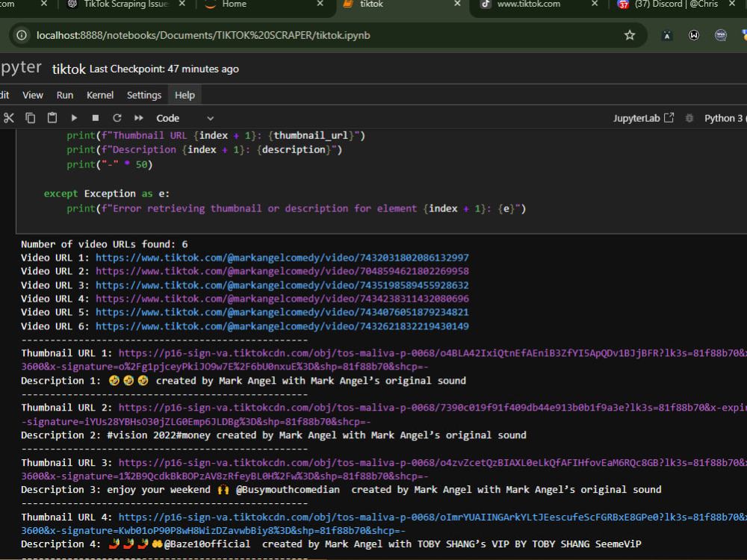Screen dimensions: 747x560
Task: Open Thumbnail URL 1 link
Action: coord(433,353)
